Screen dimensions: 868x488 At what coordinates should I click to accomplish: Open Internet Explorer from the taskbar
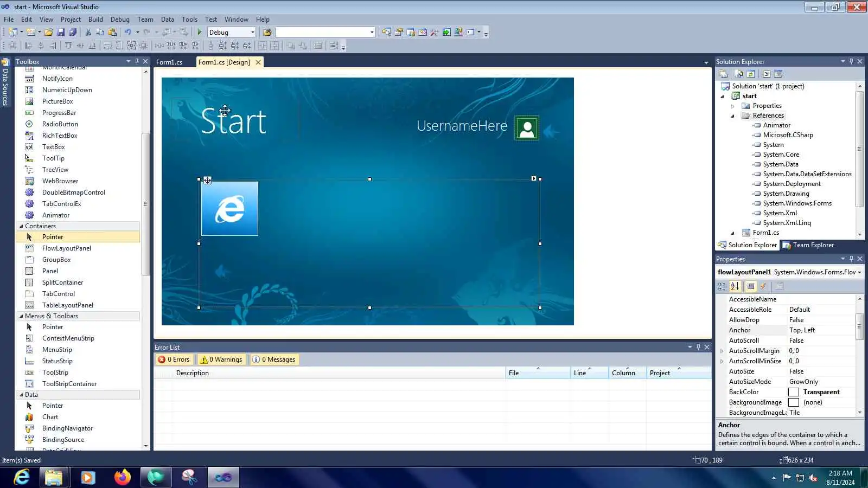pyautogui.click(x=22, y=477)
